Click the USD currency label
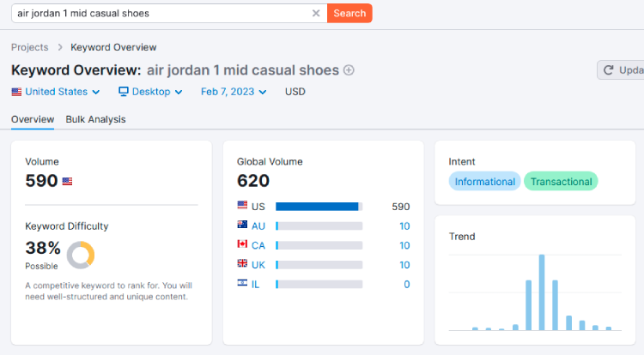The image size is (644, 355). 295,92
